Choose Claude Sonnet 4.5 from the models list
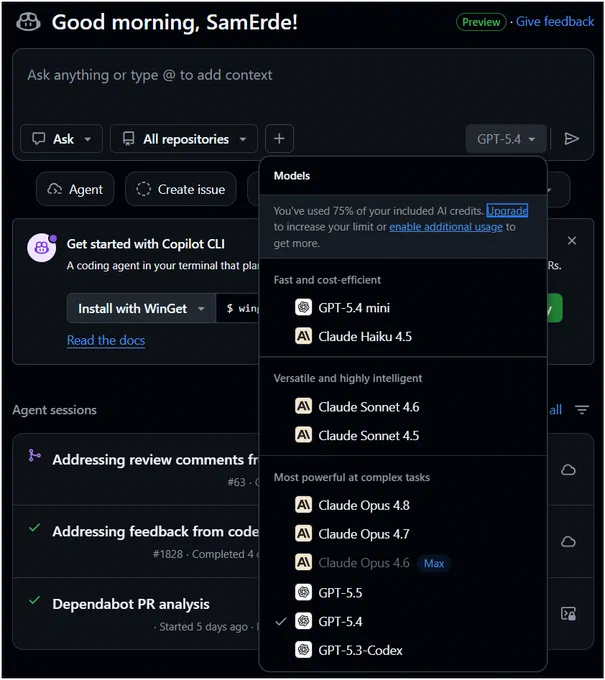 pyautogui.click(x=403, y=435)
